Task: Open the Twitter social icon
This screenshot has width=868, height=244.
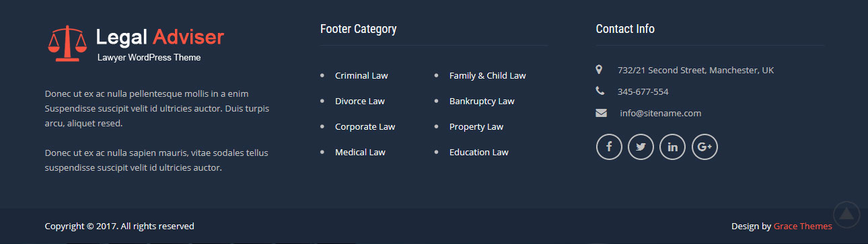Action: coord(641,147)
